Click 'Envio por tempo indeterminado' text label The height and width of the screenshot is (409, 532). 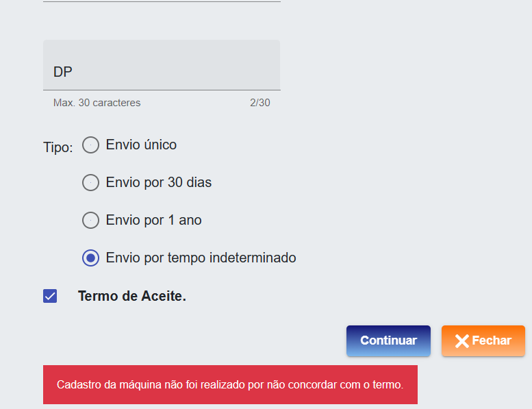pos(201,258)
